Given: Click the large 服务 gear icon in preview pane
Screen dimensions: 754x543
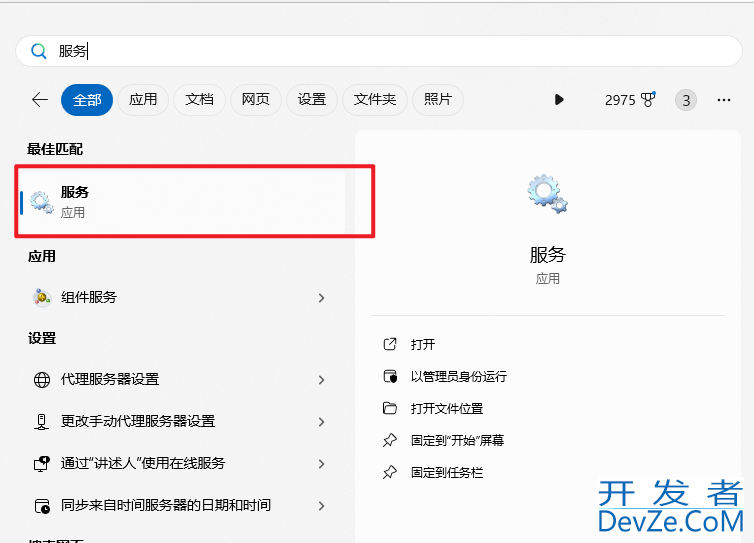Looking at the screenshot, I should coord(547,193).
